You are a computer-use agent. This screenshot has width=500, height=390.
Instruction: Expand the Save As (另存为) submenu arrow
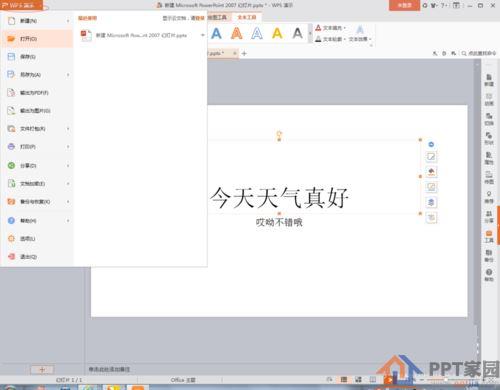pos(68,75)
